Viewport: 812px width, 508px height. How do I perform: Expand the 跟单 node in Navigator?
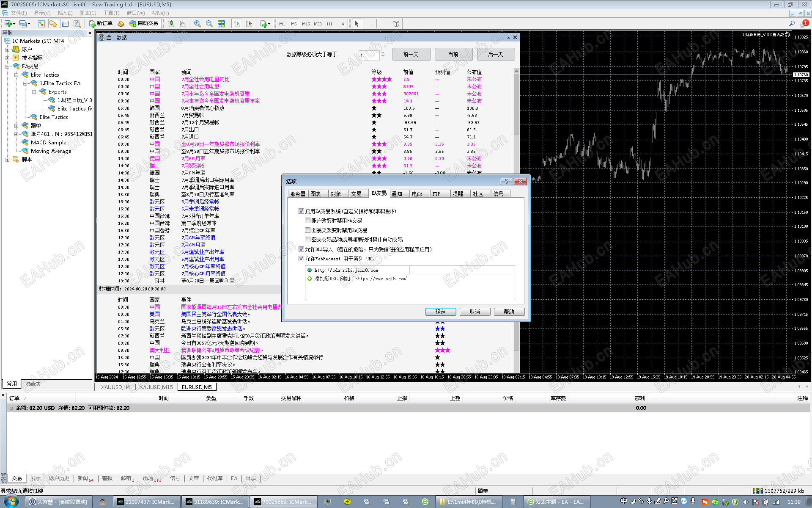coord(16,126)
